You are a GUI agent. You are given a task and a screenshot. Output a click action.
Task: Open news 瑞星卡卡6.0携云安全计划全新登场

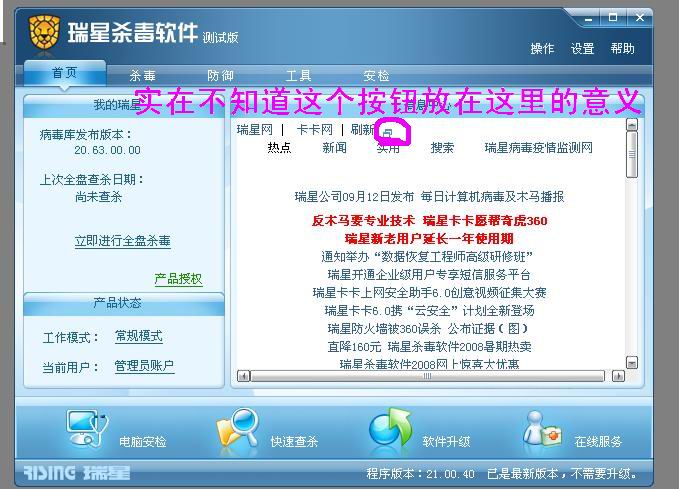point(430,311)
